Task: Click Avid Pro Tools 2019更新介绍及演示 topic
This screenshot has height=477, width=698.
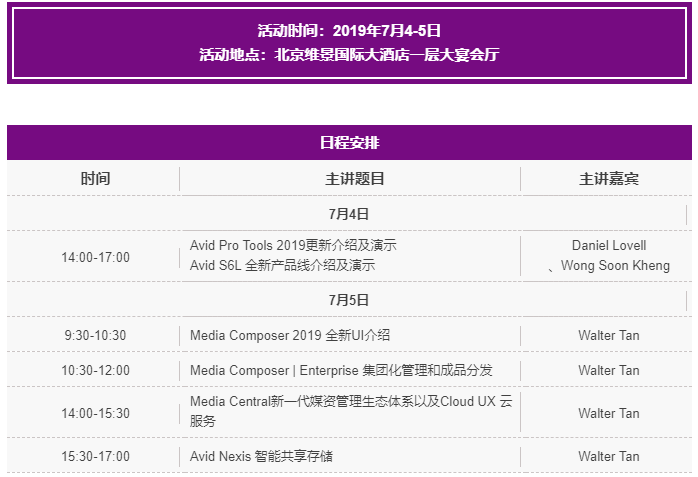Action: [x=293, y=245]
